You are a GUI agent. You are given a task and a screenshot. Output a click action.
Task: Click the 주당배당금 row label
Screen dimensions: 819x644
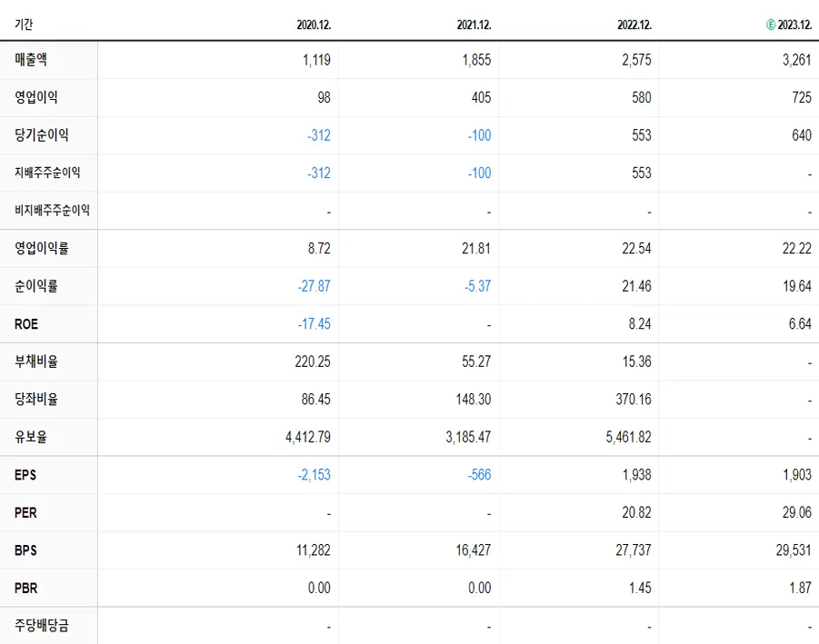click(42, 625)
